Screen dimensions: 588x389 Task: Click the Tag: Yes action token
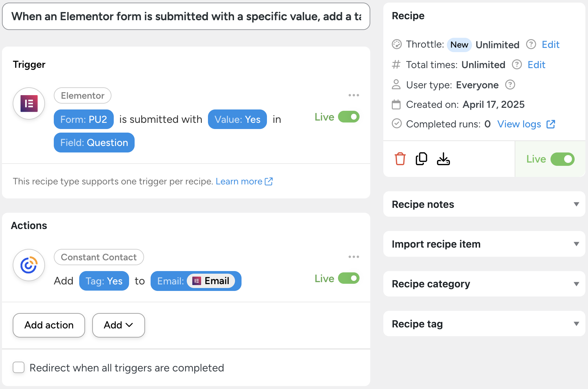[x=104, y=281]
